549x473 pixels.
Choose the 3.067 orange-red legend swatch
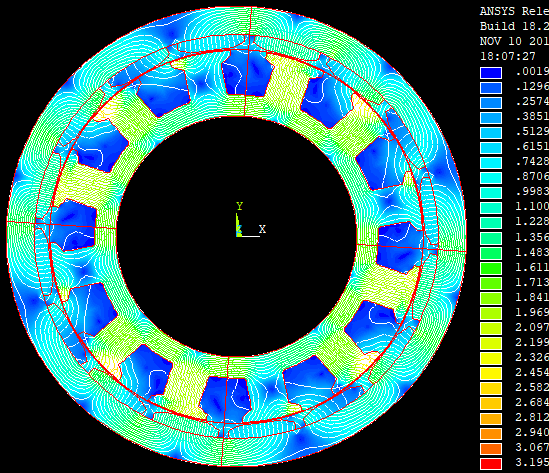click(491, 448)
